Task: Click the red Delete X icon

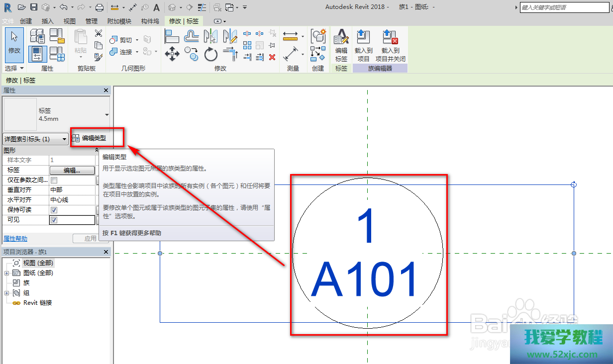Action: 272,57
